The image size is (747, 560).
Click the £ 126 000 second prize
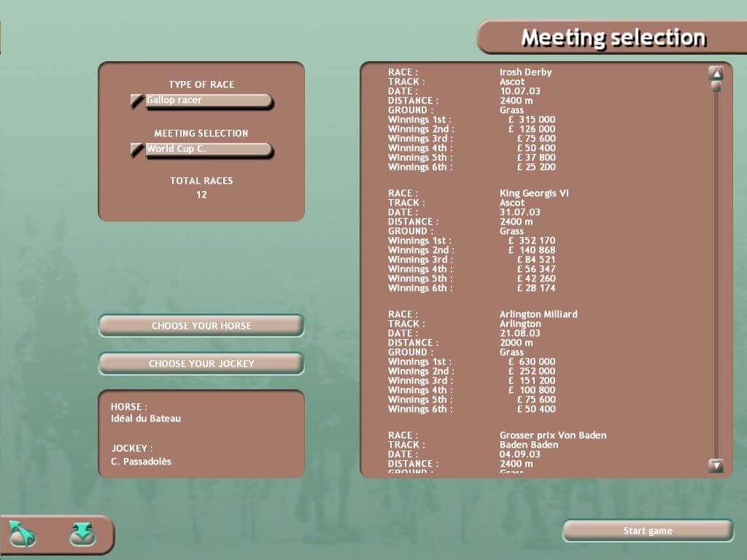532,129
